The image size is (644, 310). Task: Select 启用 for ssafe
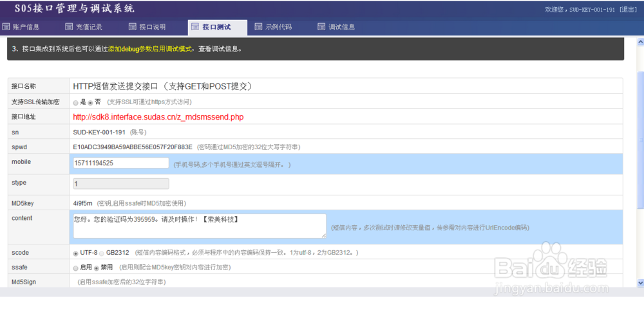[x=75, y=268]
